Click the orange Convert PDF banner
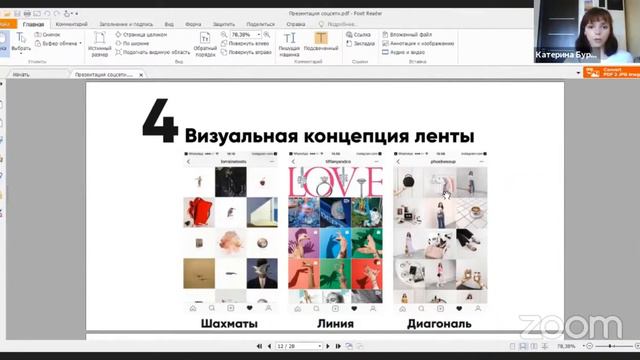This screenshot has height=360, width=640. [611, 72]
